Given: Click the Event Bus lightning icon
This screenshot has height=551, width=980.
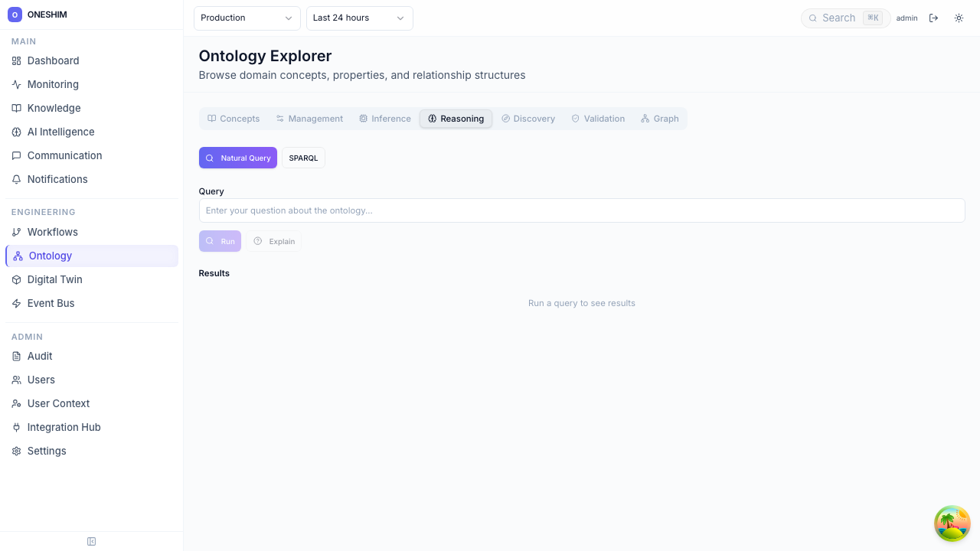Looking at the screenshot, I should pyautogui.click(x=17, y=304).
